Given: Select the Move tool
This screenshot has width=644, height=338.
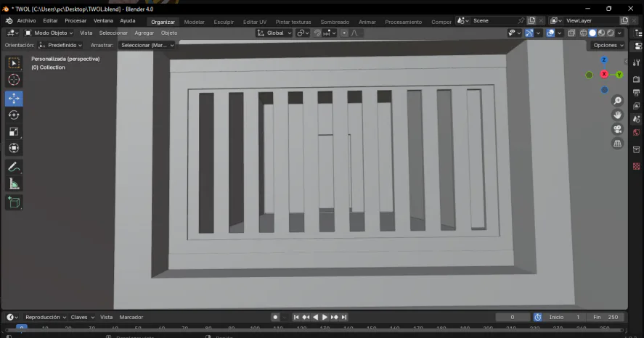Looking at the screenshot, I should [x=14, y=99].
